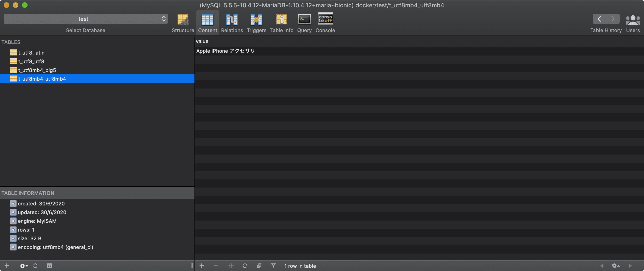
Task: Select table t_utf8mb4_utf8mb4
Action: tap(97, 79)
